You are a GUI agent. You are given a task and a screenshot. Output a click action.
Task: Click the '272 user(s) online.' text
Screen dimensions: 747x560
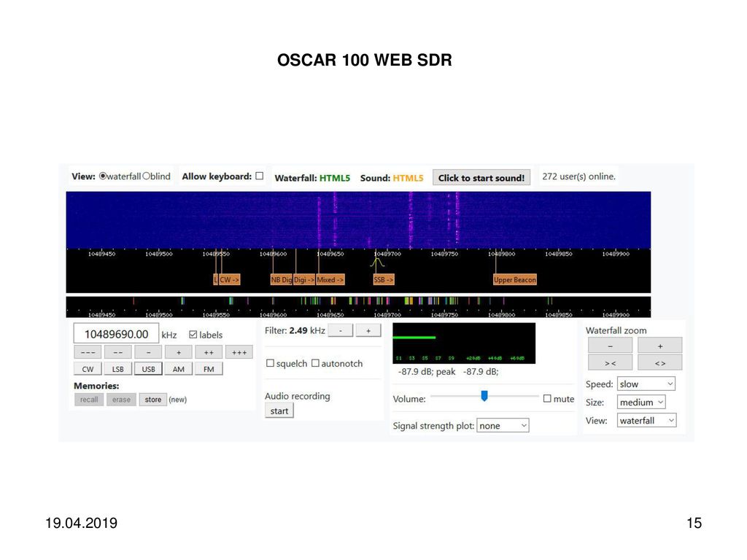(578, 176)
